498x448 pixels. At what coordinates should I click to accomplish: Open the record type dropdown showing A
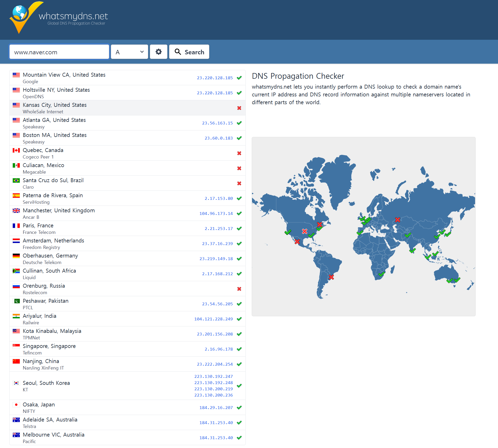[130, 52]
